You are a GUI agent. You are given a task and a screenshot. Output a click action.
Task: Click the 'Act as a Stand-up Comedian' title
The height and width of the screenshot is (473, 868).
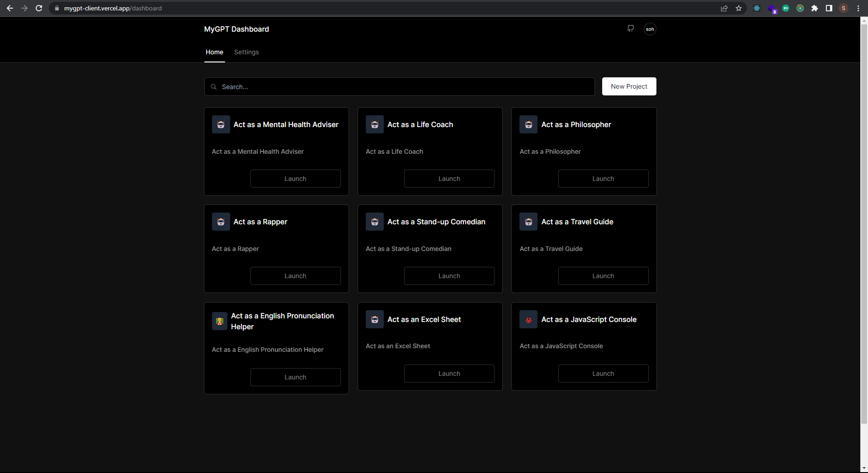[x=436, y=222]
